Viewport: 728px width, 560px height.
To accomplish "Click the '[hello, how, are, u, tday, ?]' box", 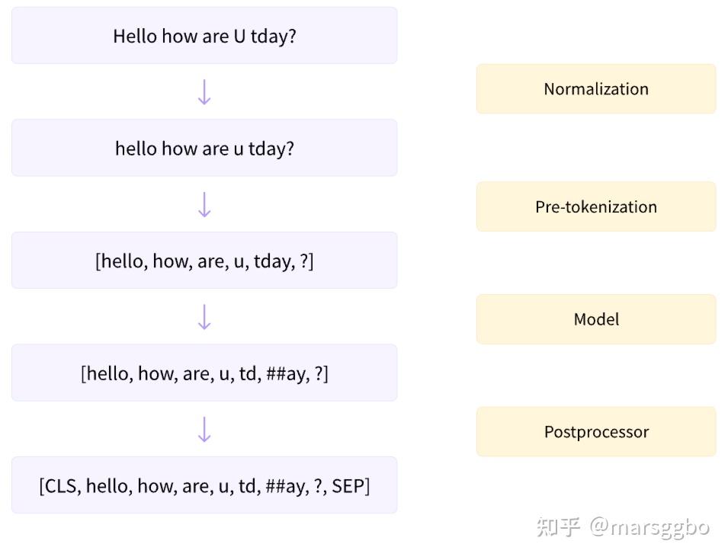I will pyautogui.click(x=204, y=261).
